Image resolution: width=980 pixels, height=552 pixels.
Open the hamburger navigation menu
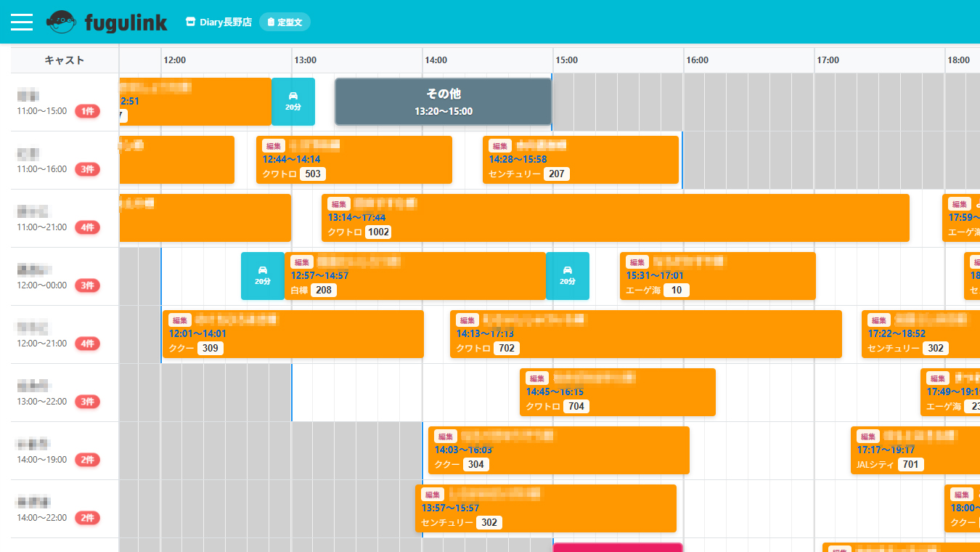tap(22, 22)
